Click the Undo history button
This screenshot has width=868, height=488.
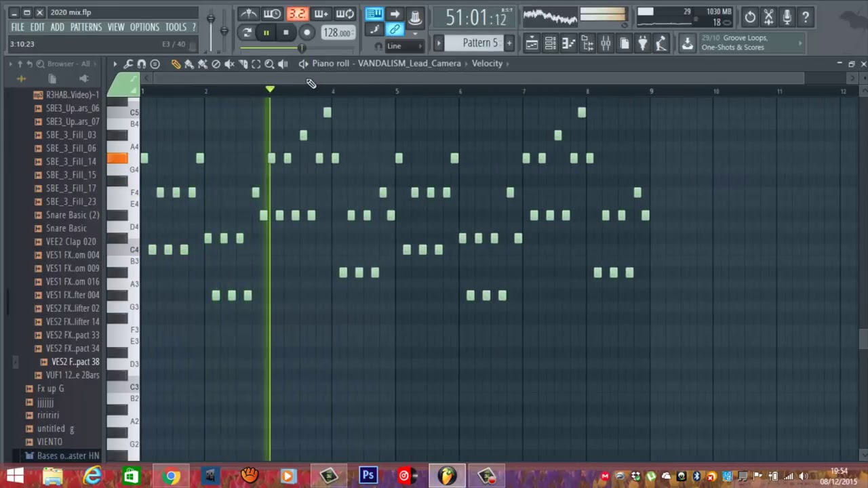(x=749, y=18)
